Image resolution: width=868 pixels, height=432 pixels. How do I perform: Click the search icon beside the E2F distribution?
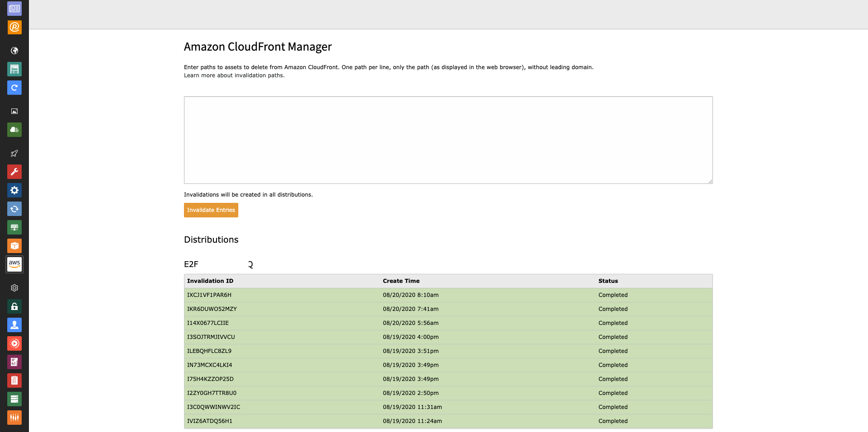[250, 264]
